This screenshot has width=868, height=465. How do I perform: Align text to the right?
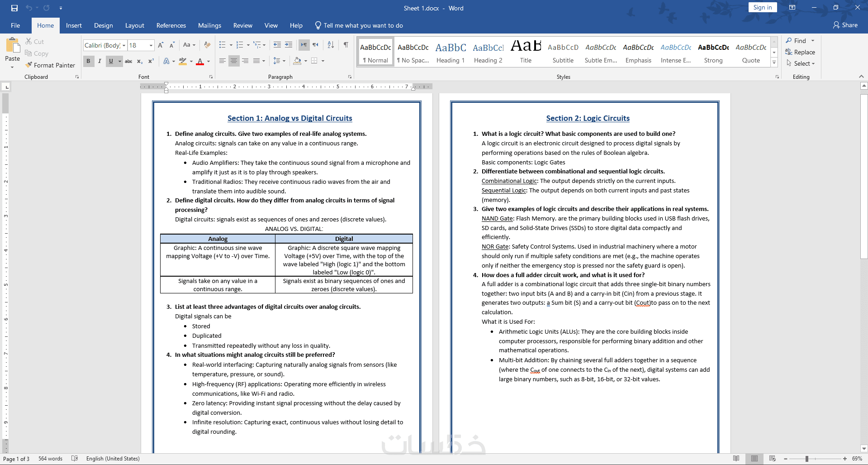coord(245,61)
